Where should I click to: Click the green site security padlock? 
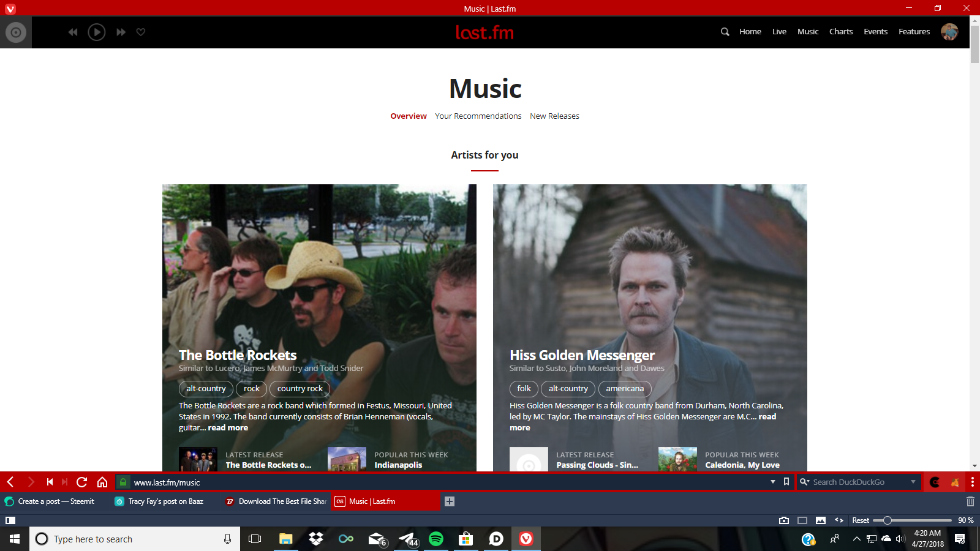[123, 482]
